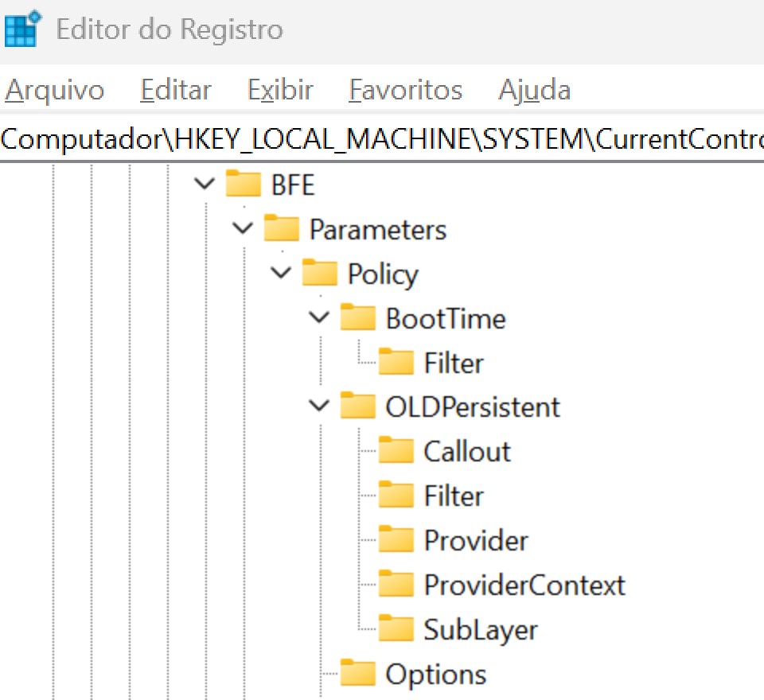Open the Arquivo menu
The width and height of the screenshot is (764, 700).
[x=54, y=90]
